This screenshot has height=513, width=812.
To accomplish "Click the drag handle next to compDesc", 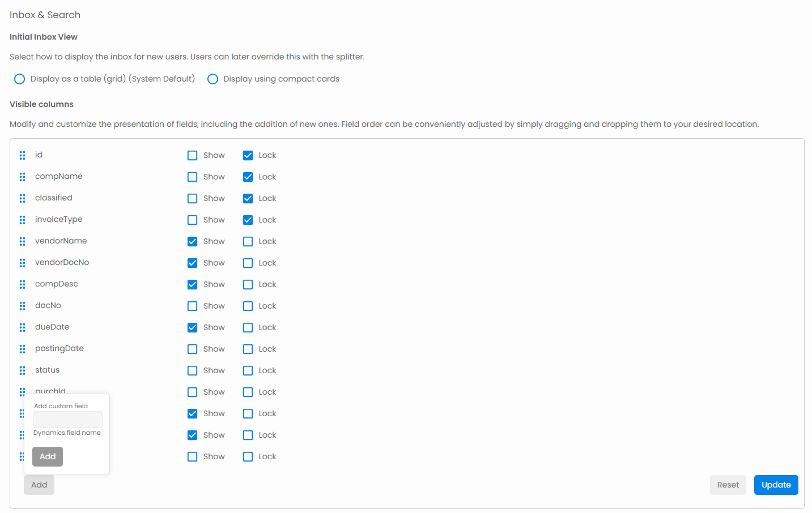I will pyautogui.click(x=23, y=284).
